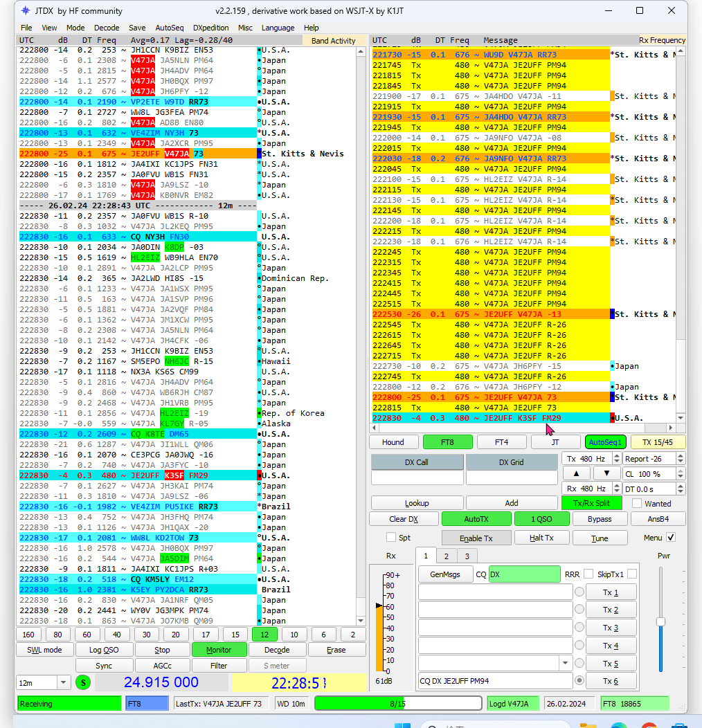Enable the Wanted checkbox
This screenshot has width=702, height=728.
click(637, 503)
